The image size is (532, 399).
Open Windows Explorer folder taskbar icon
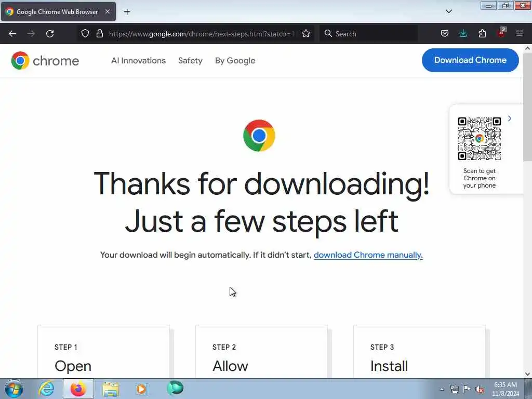[x=111, y=389]
